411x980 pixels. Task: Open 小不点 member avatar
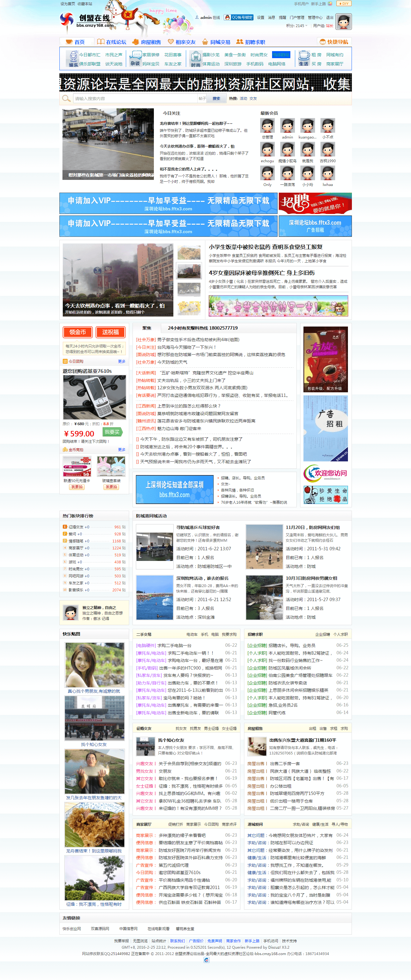(x=328, y=125)
